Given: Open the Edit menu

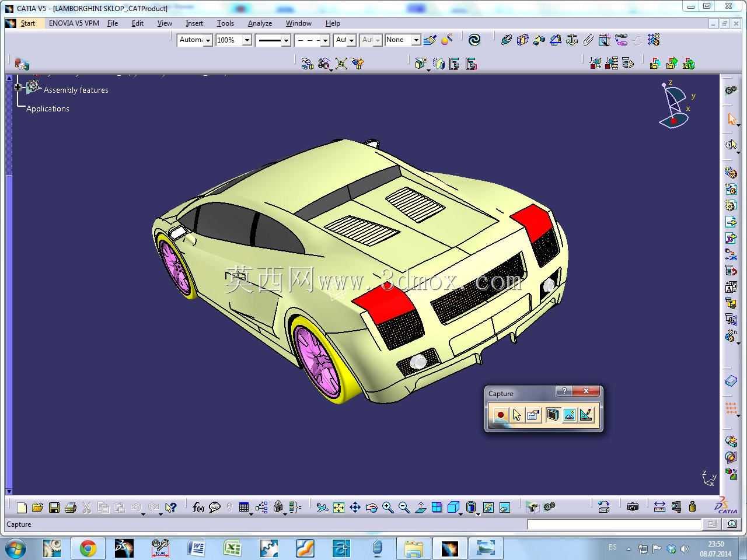Looking at the screenshot, I should [138, 23].
